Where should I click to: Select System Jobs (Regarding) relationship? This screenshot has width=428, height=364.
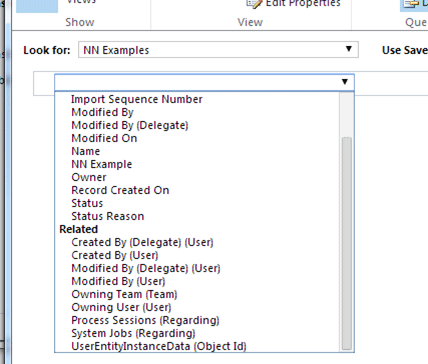(133, 333)
